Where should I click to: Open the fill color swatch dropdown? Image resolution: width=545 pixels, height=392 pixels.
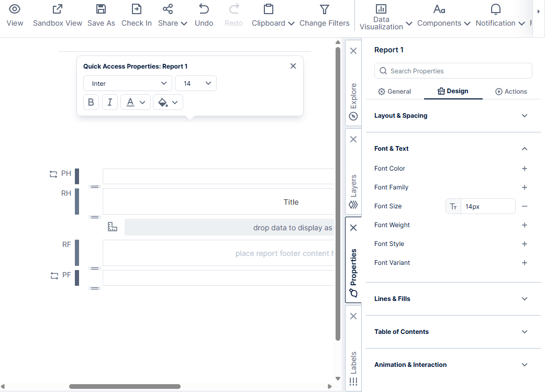[x=167, y=102]
